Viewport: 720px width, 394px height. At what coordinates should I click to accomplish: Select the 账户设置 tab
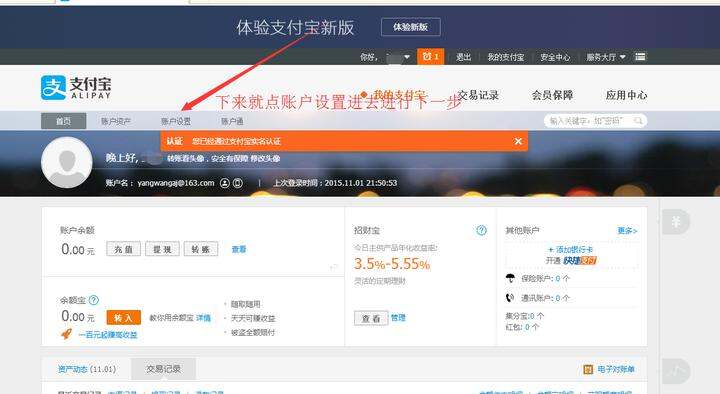(x=176, y=121)
